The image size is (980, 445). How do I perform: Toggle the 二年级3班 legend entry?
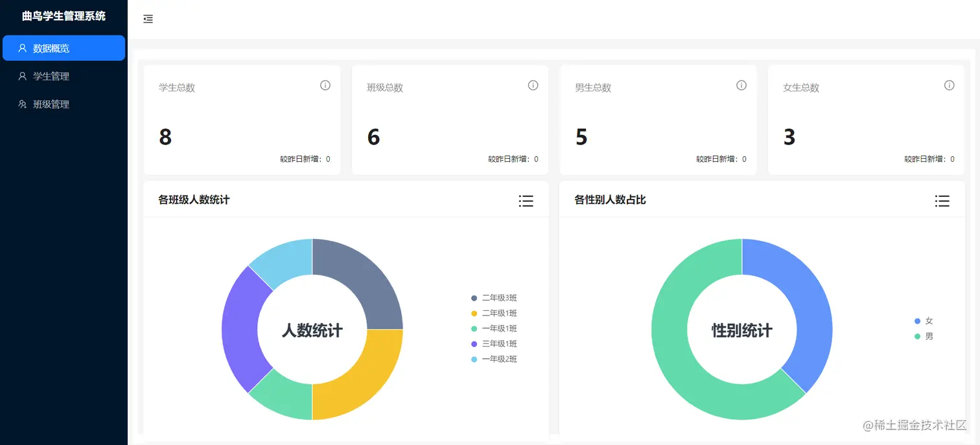coord(494,298)
